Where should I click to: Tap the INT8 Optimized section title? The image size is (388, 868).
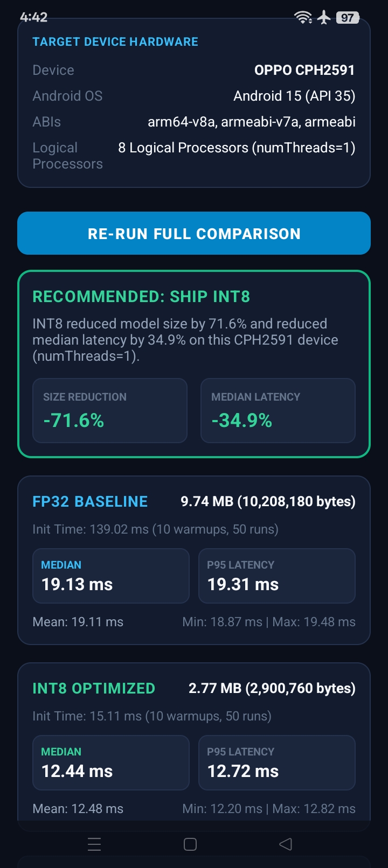94,689
